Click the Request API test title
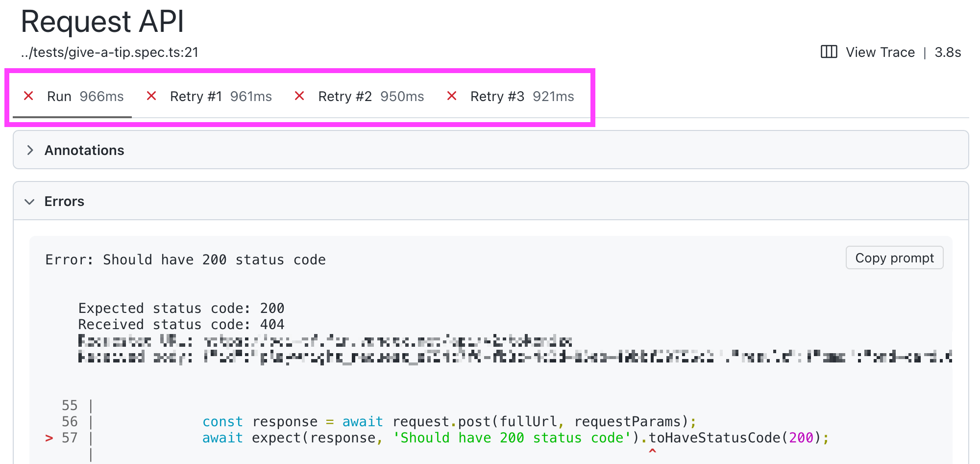980x464 pixels. 102,22
